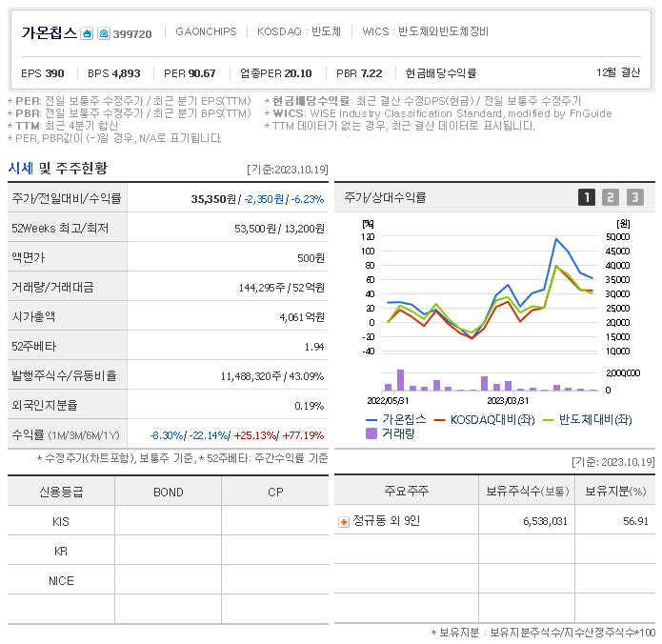Viewport: 662px width, 644px height.
Task: Click the KIS rating row
Action: click(168, 521)
